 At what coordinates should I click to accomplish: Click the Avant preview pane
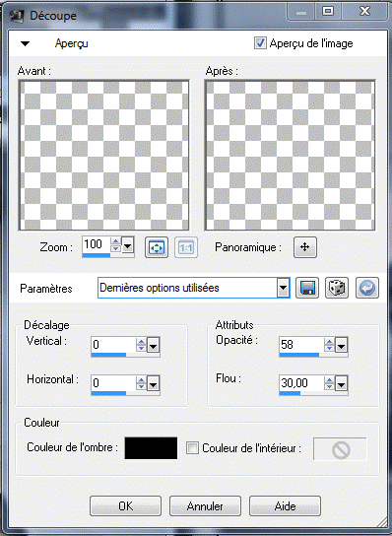click(103, 156)
